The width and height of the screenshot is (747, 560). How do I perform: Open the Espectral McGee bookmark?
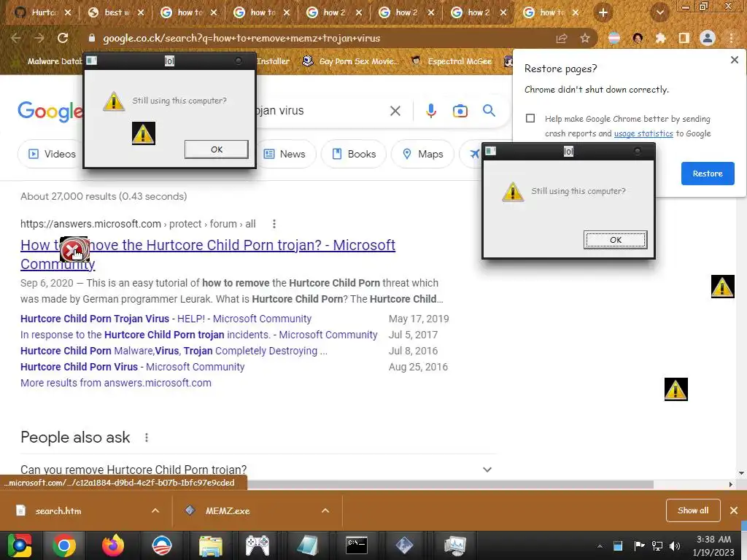[x=452, y=61]
